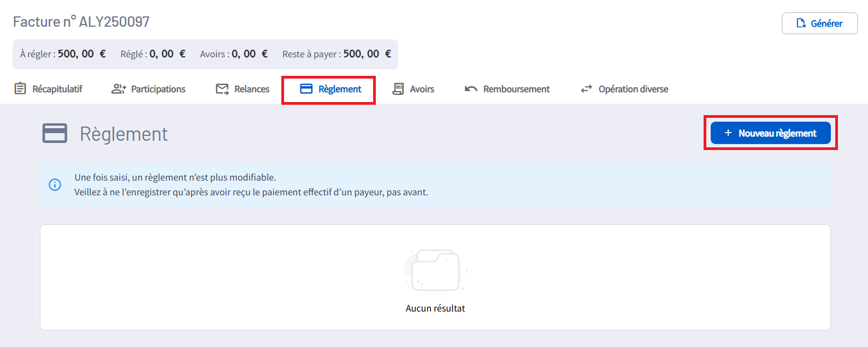Click the Participations people icon

[x=119, y=89]
